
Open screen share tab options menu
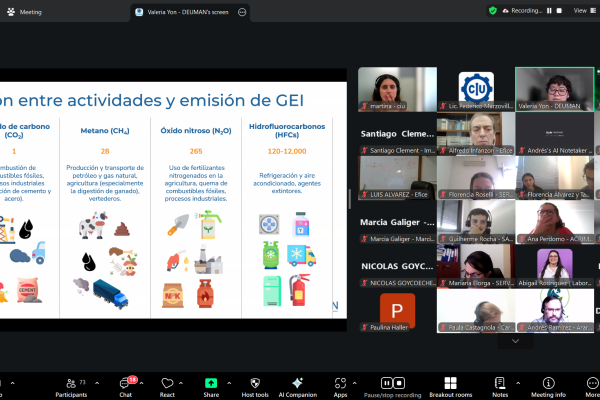click(x=242, y=12)
